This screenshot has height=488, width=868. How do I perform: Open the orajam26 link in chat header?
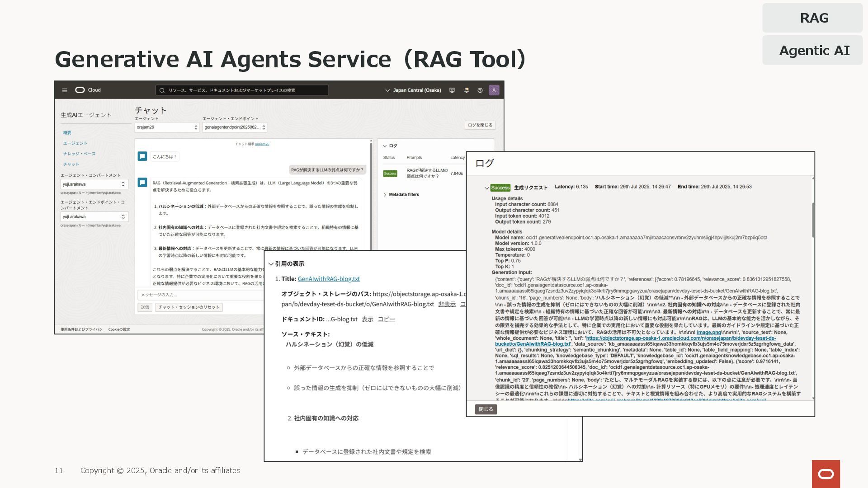262,144
